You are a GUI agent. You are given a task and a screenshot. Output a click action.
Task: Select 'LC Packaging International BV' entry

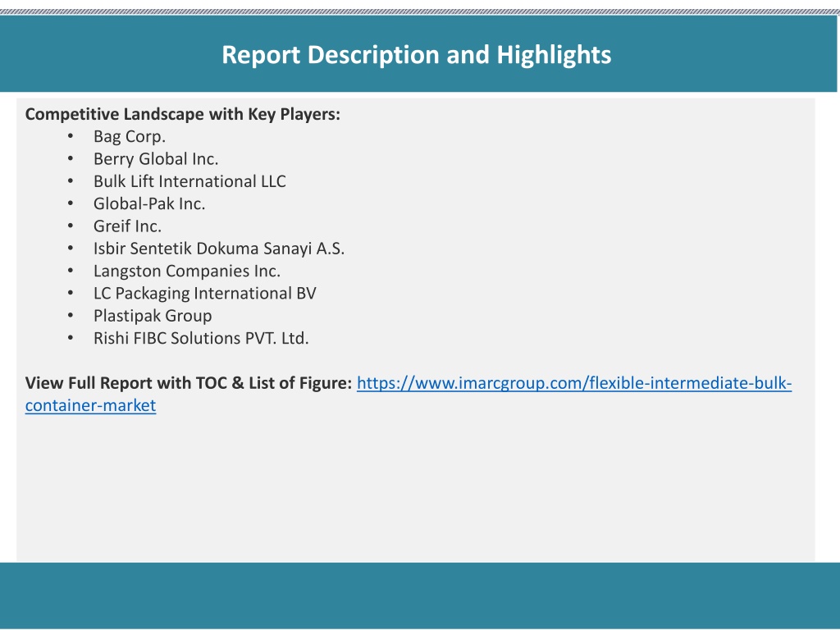click(204, 294)
